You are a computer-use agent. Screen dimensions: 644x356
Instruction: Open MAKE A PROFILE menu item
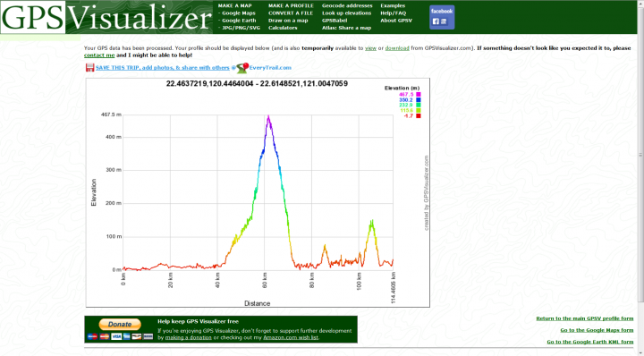point(291,5)
